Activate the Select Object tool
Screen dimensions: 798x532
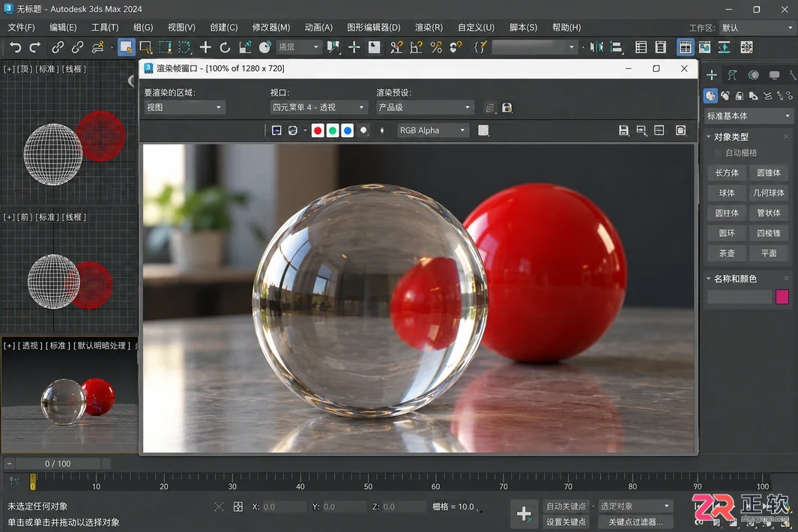126,47
